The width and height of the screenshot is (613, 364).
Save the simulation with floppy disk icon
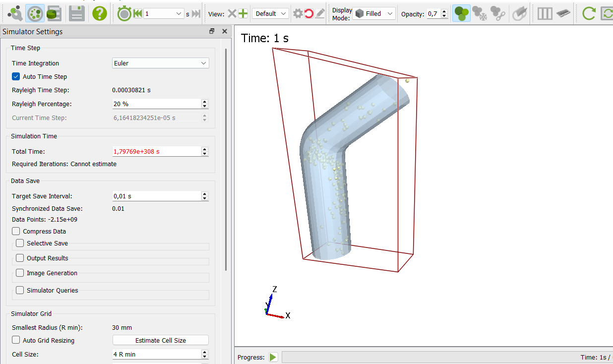[77, 13]
